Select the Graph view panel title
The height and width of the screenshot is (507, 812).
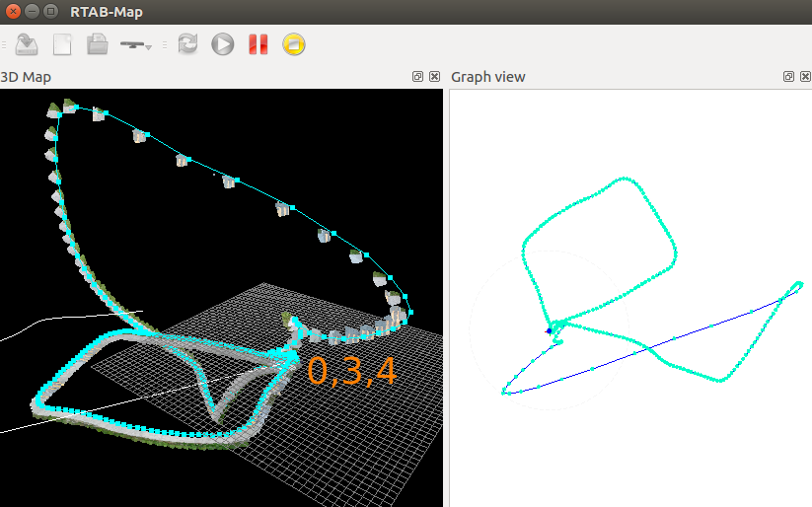pos(487,77)
